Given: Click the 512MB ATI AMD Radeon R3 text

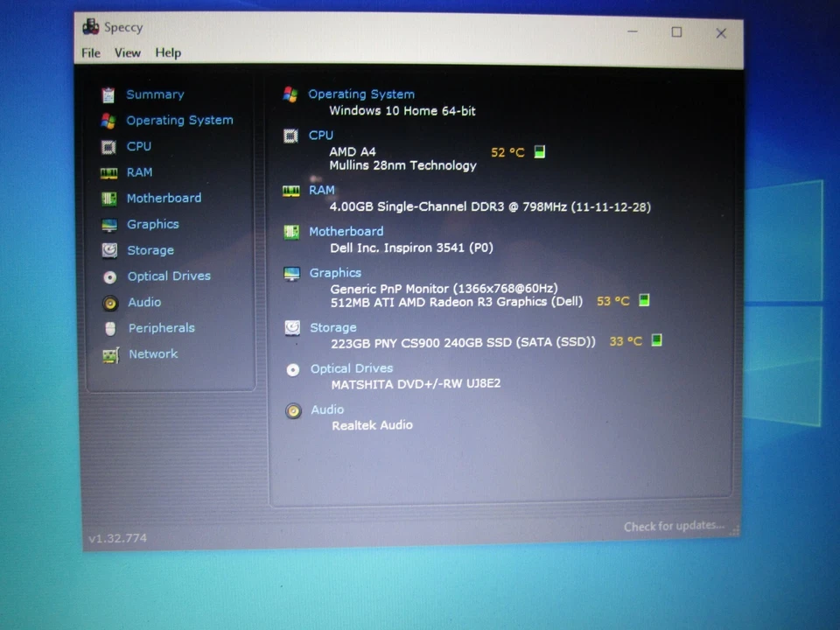Looking at the screenshot, I should pos(457,302).
